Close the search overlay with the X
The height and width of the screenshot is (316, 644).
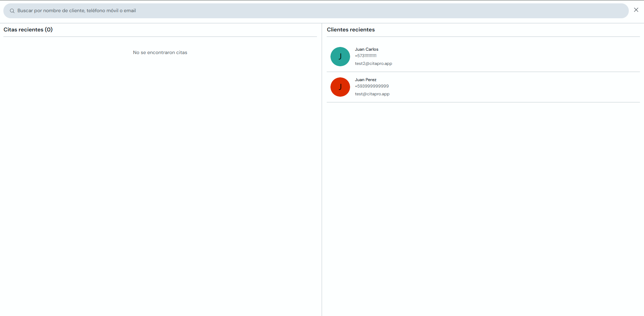pyautogui.click(x=636, y=10)
